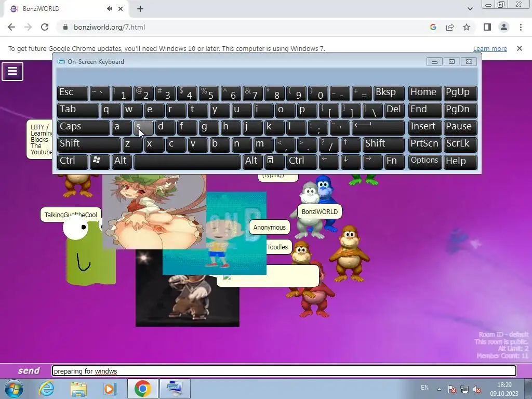Click the Help key
532x399 pixels.
(460, 161)
